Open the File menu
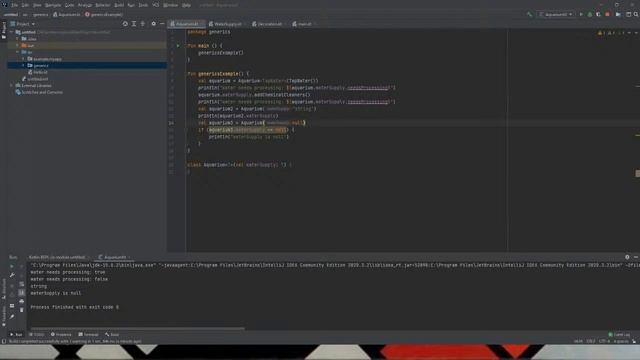This screenshot has height=360, width=640. (x=15, y=5)
